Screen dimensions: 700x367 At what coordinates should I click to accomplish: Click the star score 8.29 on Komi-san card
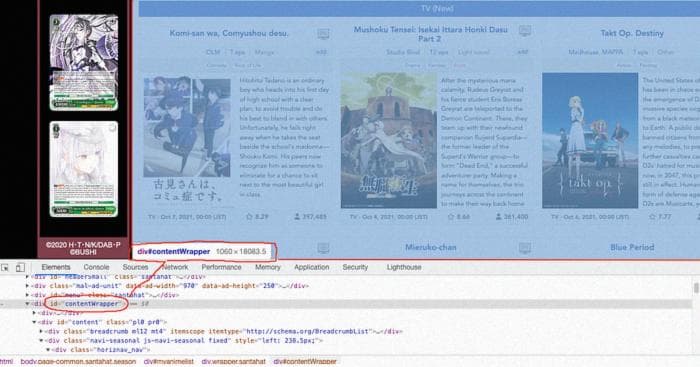tap(257, 217)
